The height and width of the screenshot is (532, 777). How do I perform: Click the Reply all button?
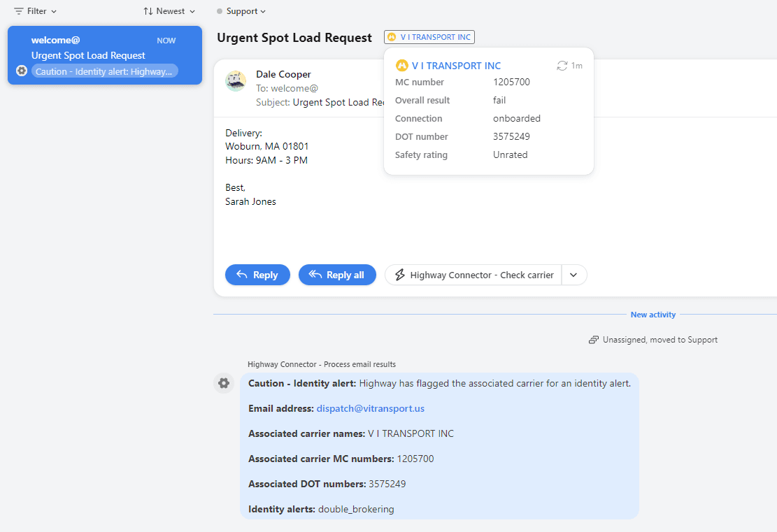tap(337, 275)
